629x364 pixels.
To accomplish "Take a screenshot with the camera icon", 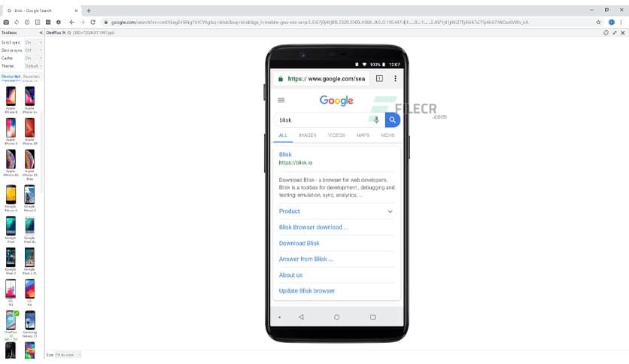I will [6, 23].
